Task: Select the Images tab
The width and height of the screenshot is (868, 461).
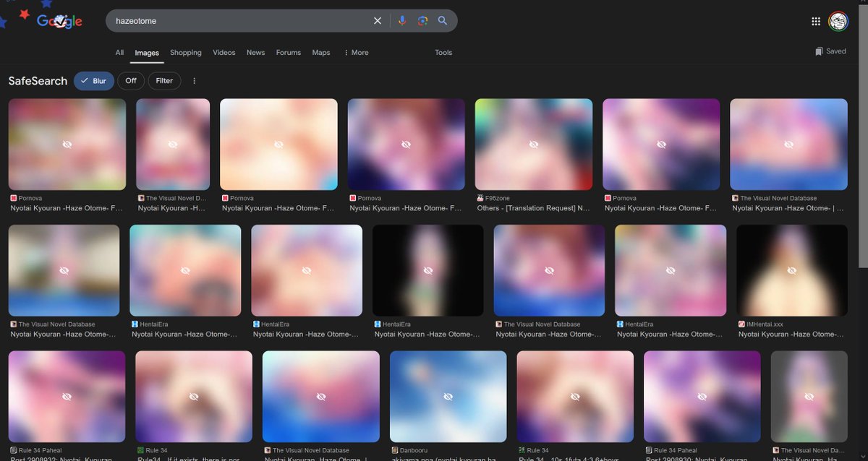Action: point(147,53)
